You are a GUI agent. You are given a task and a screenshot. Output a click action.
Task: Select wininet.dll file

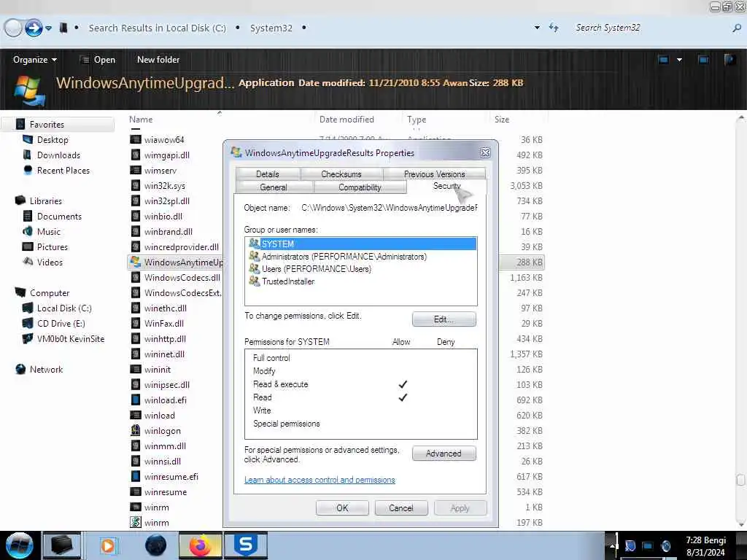[x=164, y=354]
